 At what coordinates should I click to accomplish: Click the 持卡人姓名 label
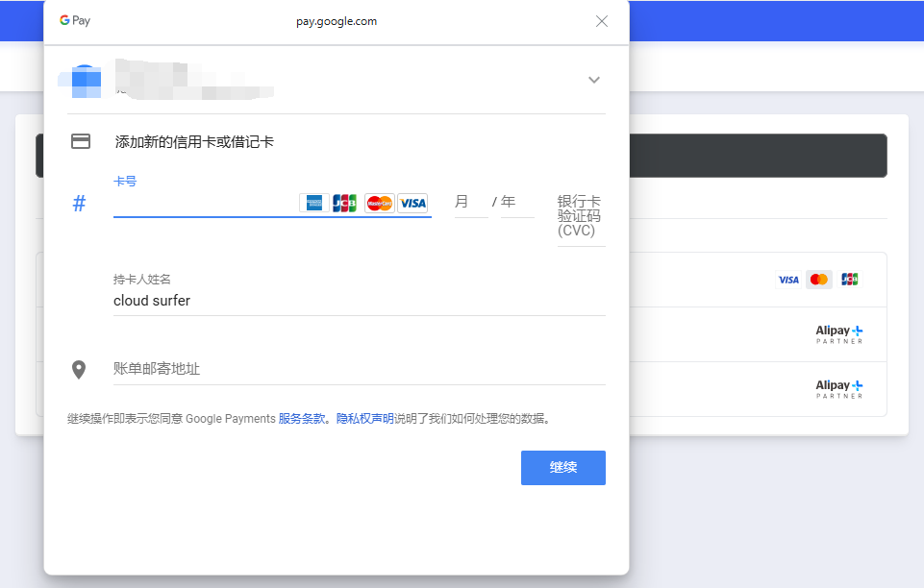pyautogui.click(x=142, y=279)
